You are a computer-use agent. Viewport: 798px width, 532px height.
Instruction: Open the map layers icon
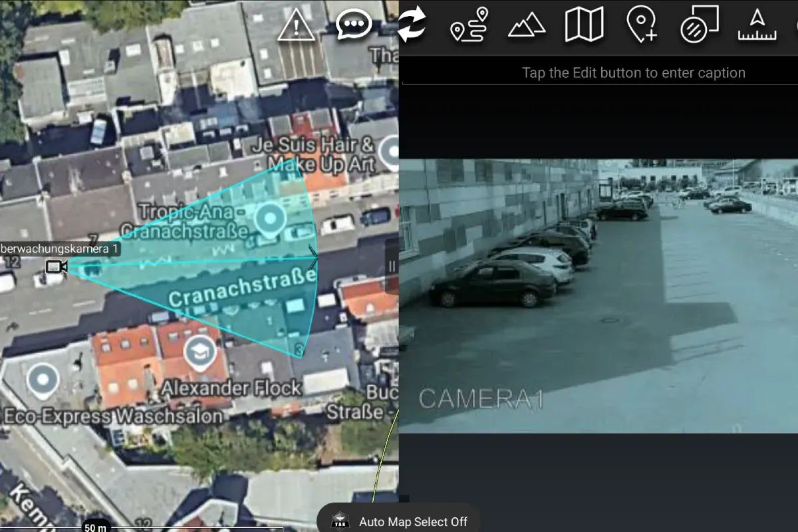tap(585, 25)
